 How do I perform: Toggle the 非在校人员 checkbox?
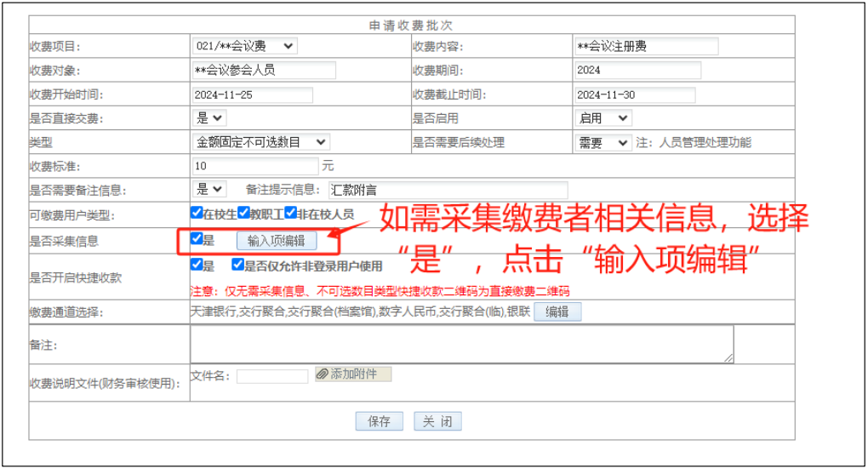tap(290, 213)
